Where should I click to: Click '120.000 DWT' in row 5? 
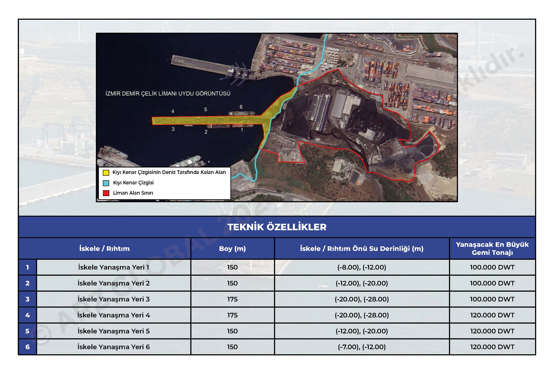coord(492,331)
